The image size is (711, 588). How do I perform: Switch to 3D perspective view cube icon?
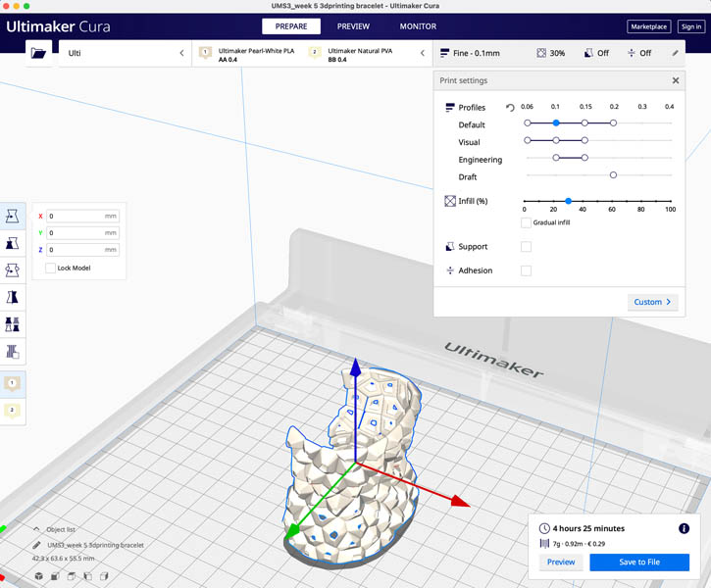click(x=39, y=576)
